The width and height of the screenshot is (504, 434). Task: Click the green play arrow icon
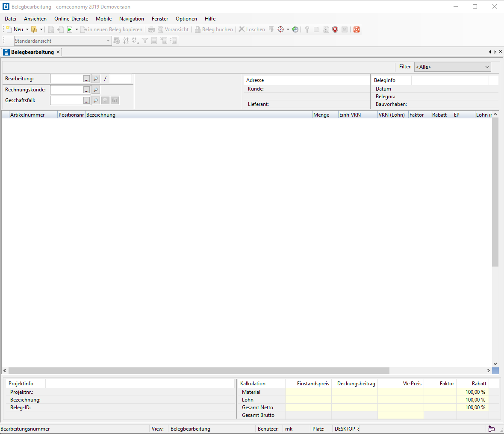[70, 29]
